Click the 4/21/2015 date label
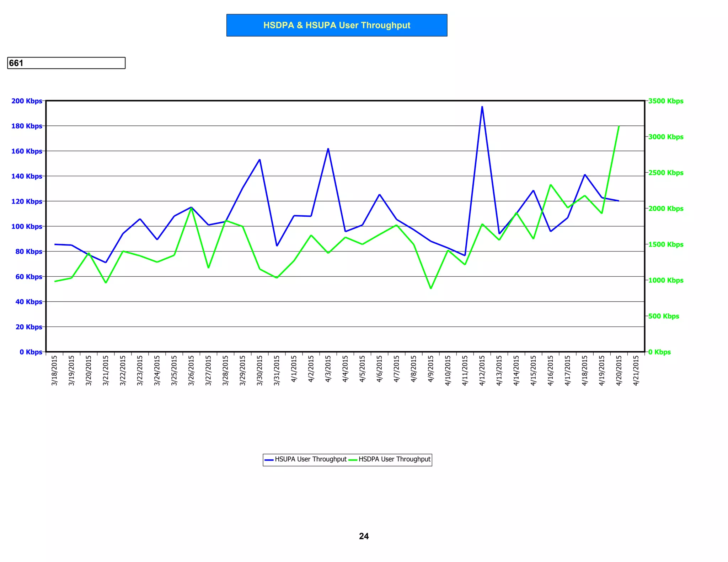Screen dimensions: 728x562 click(636, 371)
